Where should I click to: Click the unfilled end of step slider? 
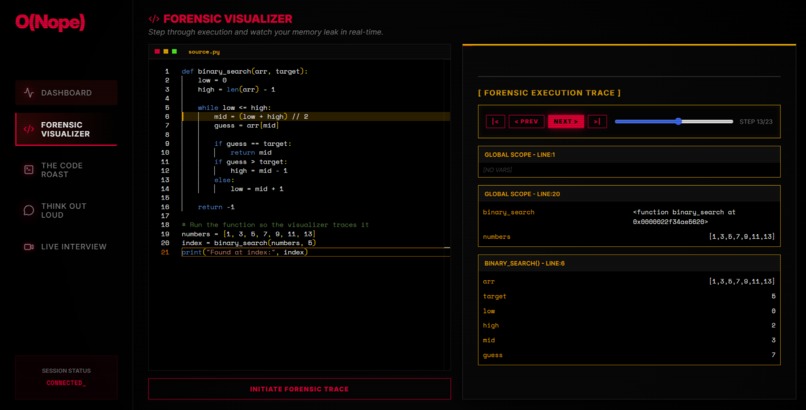click(x=731, y=122)
